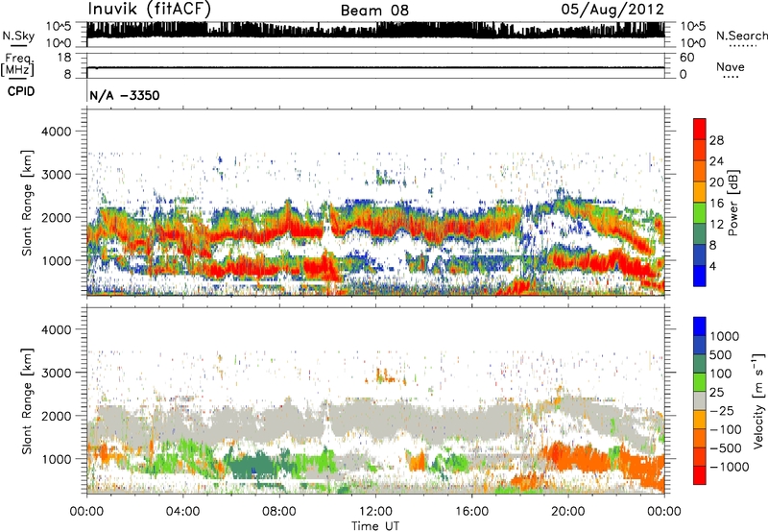Click the '00:00' label at the time axis start
Viewport: 768px width, 532px height.
pos(86,512)
